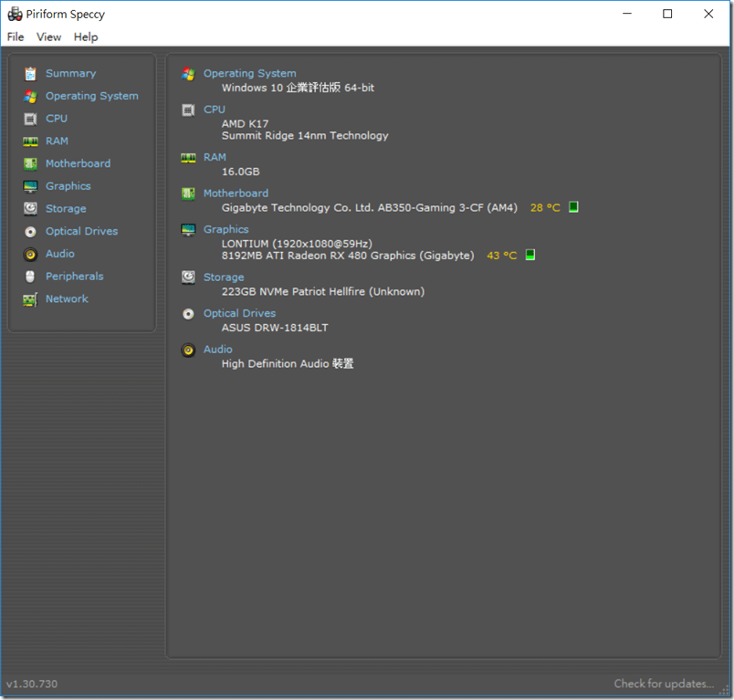Click the Storage drive icon in summary panel
This screenshot has width=734, height=700.
coord(188,277)
